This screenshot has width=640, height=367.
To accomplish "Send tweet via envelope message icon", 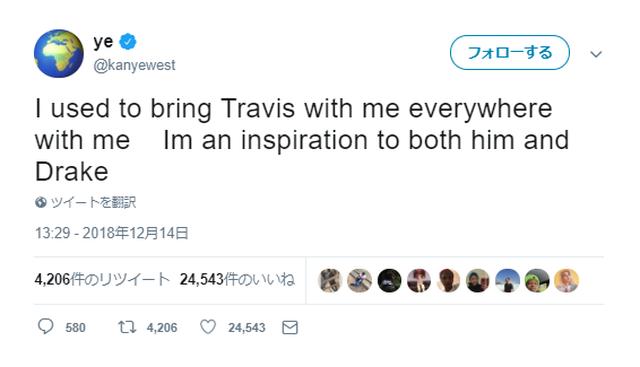I will (290, 327).
